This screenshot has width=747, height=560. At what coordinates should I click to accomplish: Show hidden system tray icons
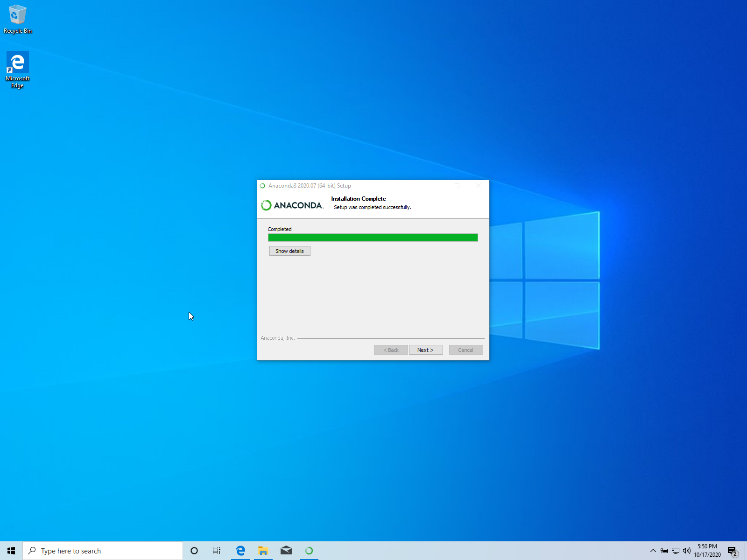653,551
